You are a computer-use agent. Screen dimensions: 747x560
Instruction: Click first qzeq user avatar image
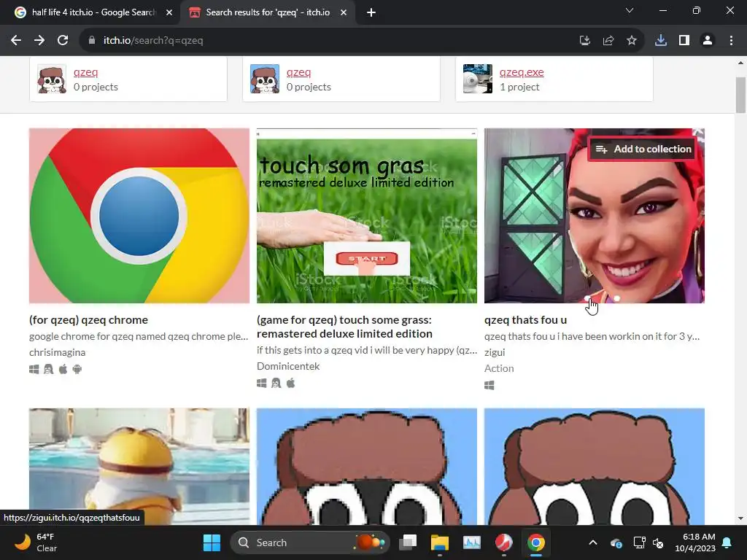[x=52, y=79]
